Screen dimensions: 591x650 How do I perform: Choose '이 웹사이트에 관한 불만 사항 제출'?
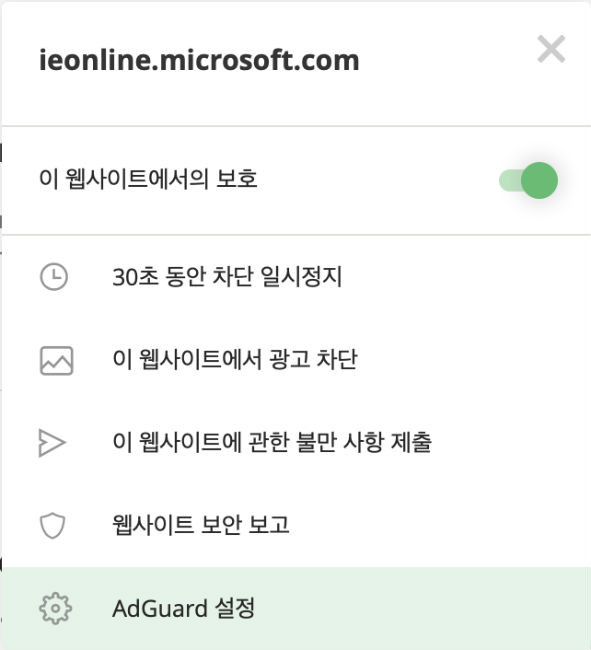[272, 442]
